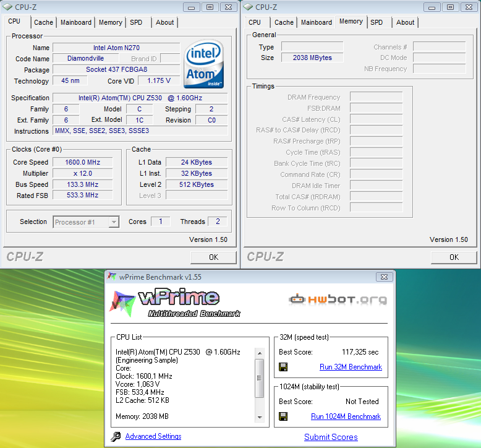Viewport: 481px width, 448px height.
Task: Click the L1 Data value 24 KBytes
Action: click(x=197, y=162)
